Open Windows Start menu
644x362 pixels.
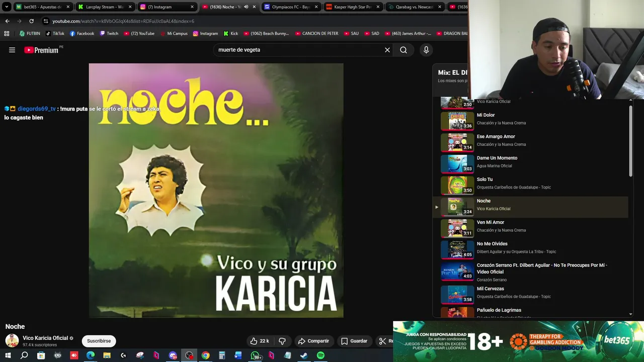pyautogui.click(x=8, y=355)
